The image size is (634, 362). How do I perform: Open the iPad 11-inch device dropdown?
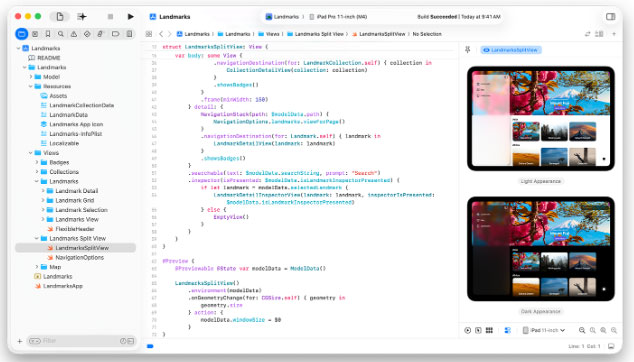click(x=544, y=330)
